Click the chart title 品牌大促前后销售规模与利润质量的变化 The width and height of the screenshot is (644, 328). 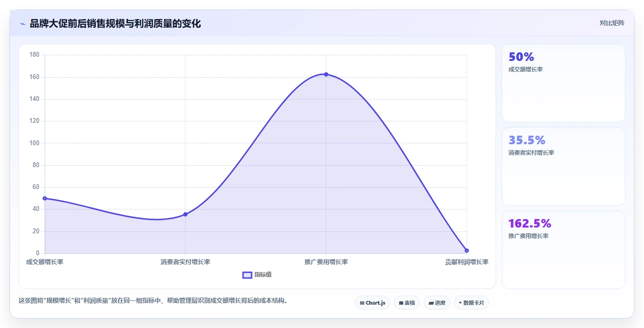tap(115, 24)
